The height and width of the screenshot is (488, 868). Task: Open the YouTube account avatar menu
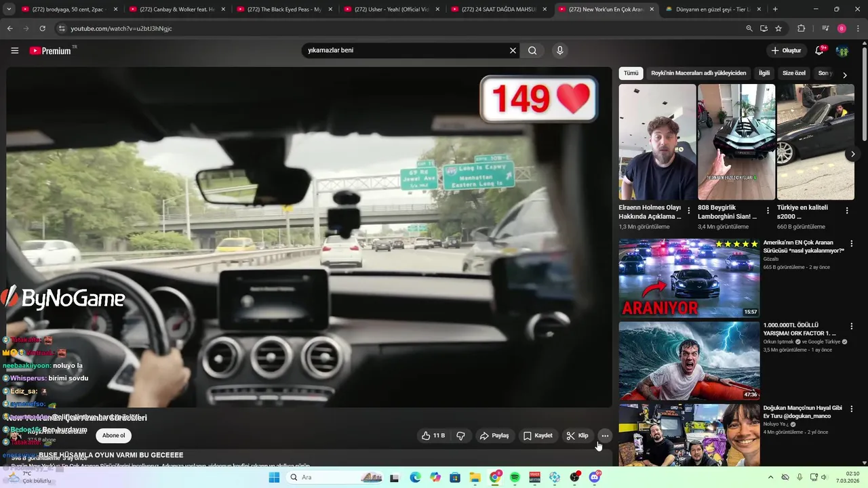coord(842,51)
